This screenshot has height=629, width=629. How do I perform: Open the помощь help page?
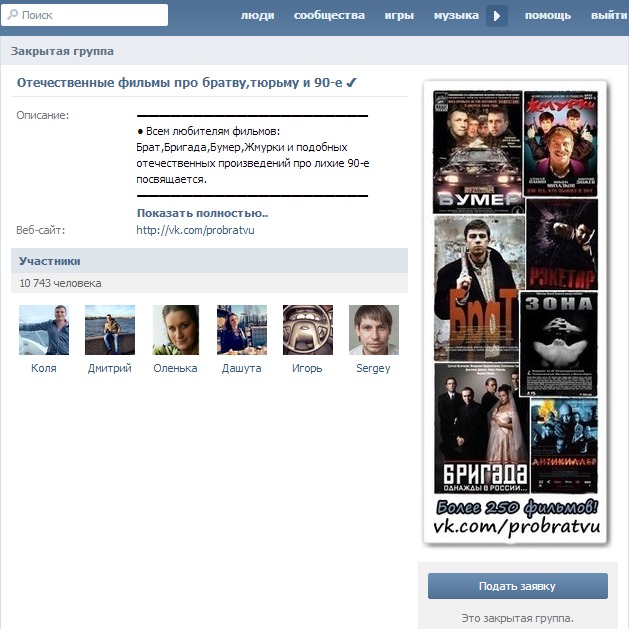pos(548,15)
